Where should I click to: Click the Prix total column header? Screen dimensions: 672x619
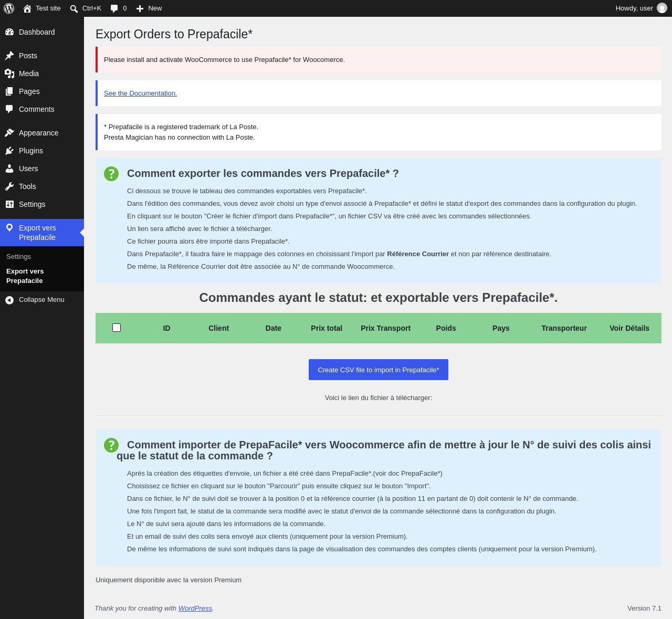pyautogui.click(x=327, y=328)
